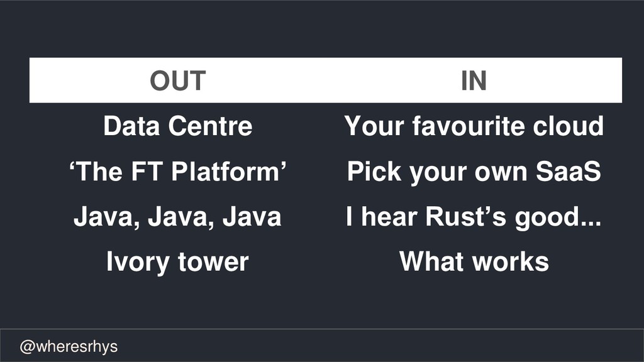Viewport: 644px width, 362px height.
Task: Select the Data Centre text
Action: coord(177,126)
